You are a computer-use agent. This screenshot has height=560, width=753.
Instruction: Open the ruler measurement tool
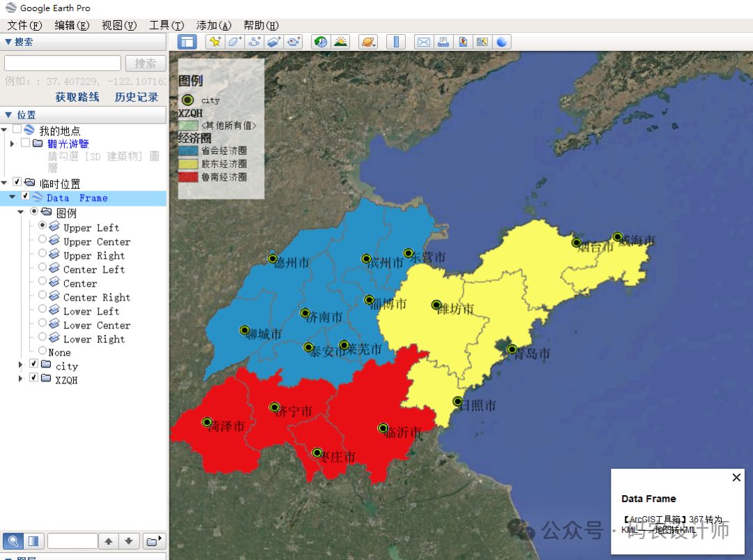click(x=395, y=42)
